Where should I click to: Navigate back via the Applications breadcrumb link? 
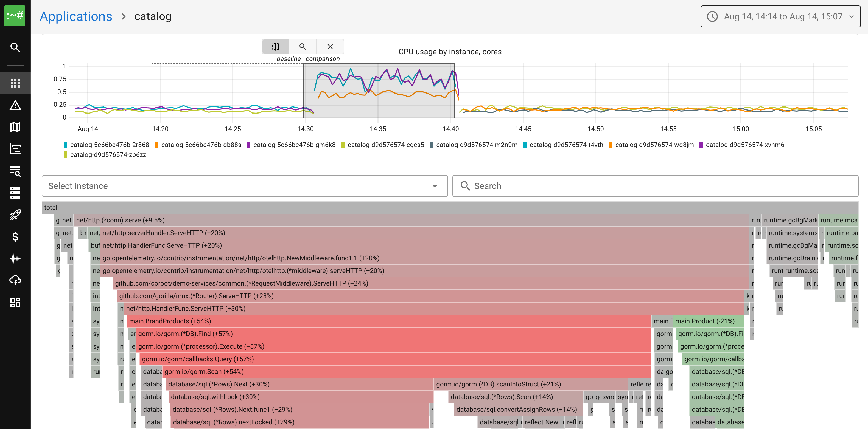pos(76,16)
